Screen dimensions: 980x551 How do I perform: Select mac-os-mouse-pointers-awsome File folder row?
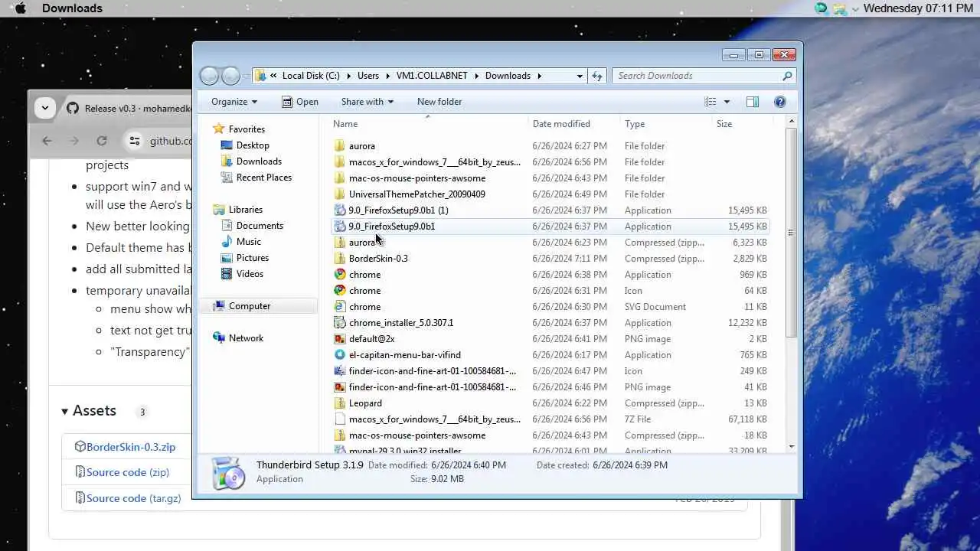pos(550,178)
